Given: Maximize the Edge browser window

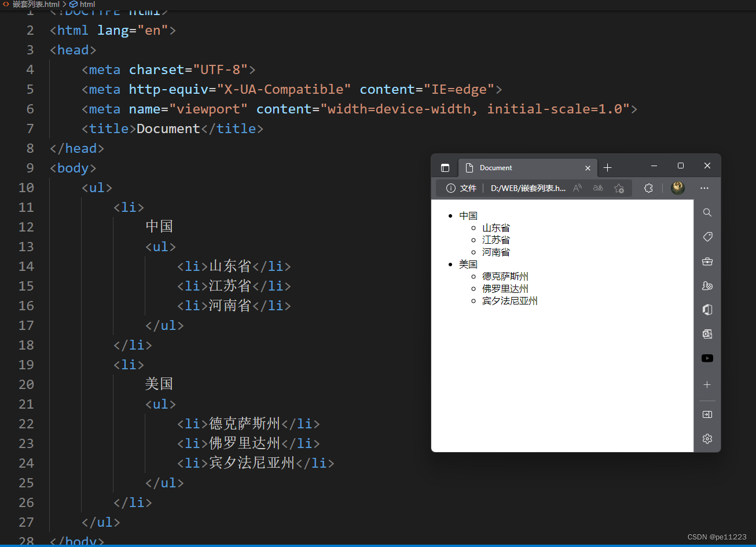Looking at the screenshot, I should [x=681, y=166].
